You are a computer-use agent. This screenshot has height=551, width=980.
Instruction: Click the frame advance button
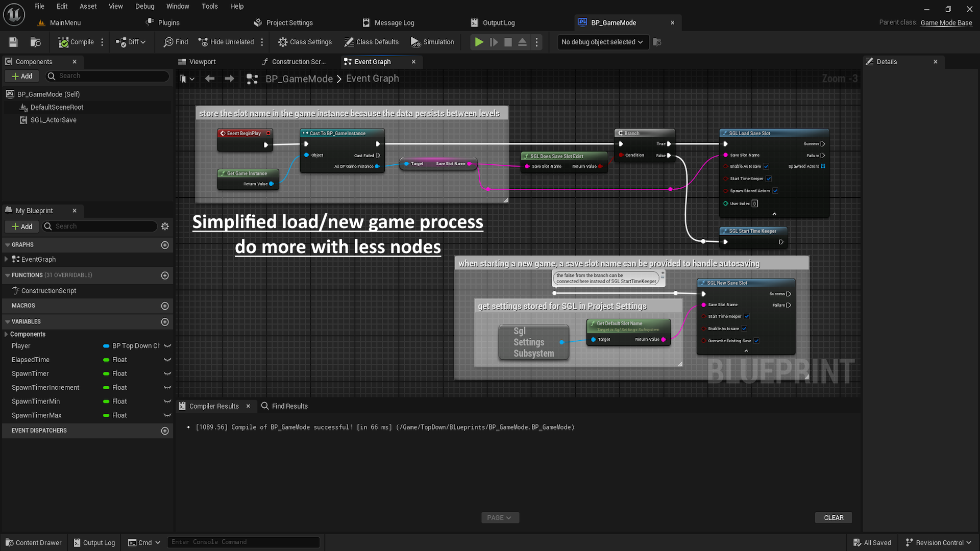click(494, 42)
